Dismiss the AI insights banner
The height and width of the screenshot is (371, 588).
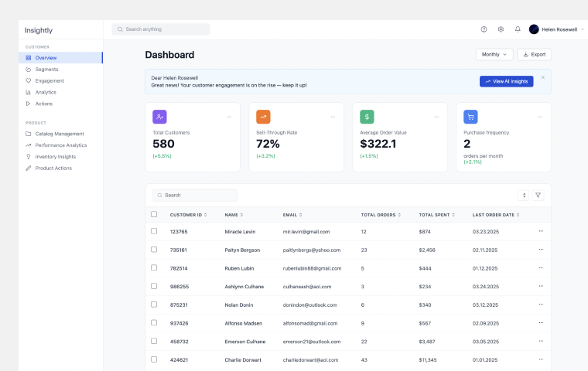click(x=543, y=77)
